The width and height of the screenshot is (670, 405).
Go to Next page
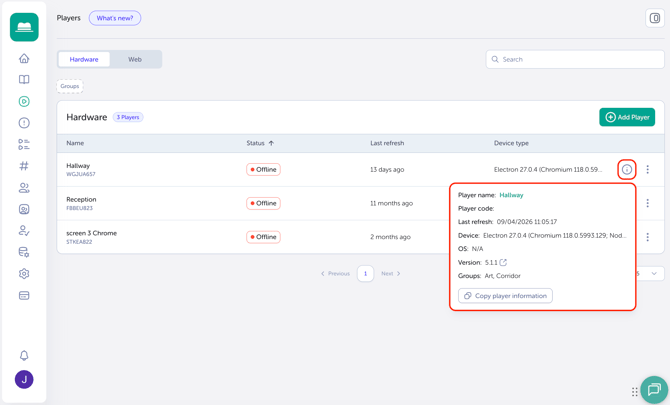click(x=391, y=273)
